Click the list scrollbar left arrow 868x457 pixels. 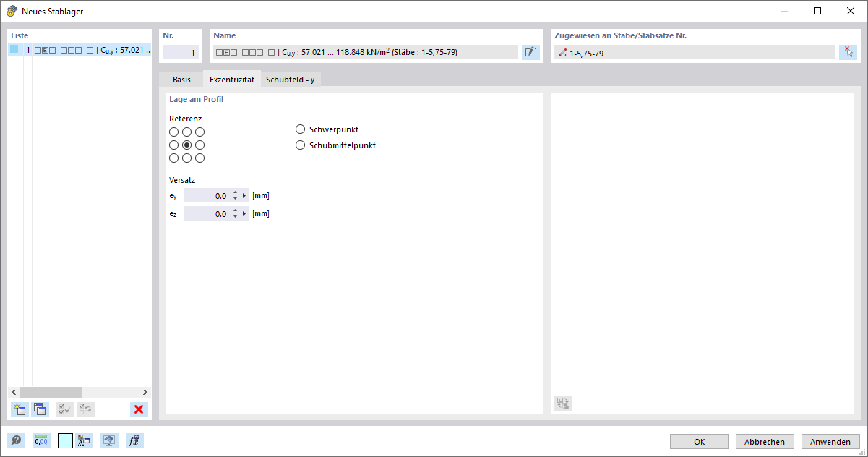pos(13,392)
